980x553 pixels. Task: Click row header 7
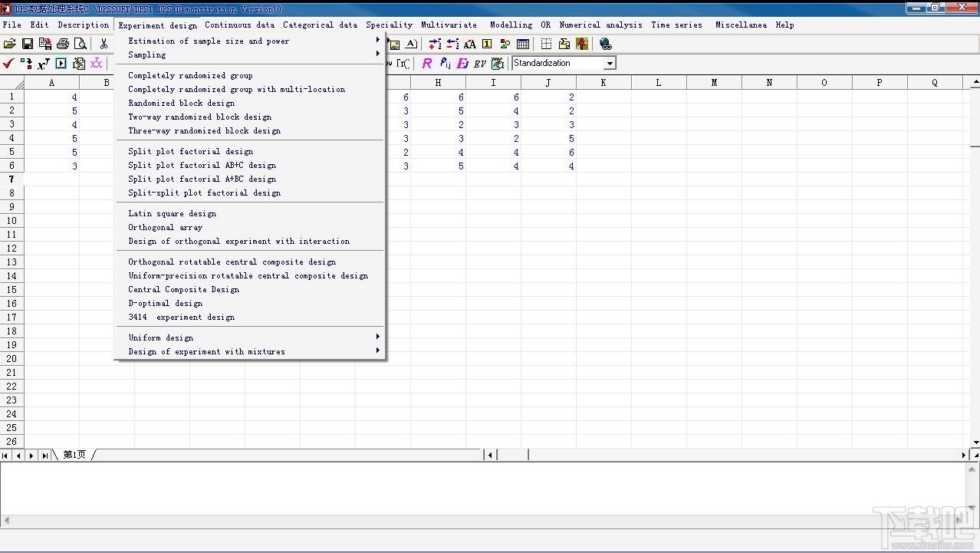(12, 179)
